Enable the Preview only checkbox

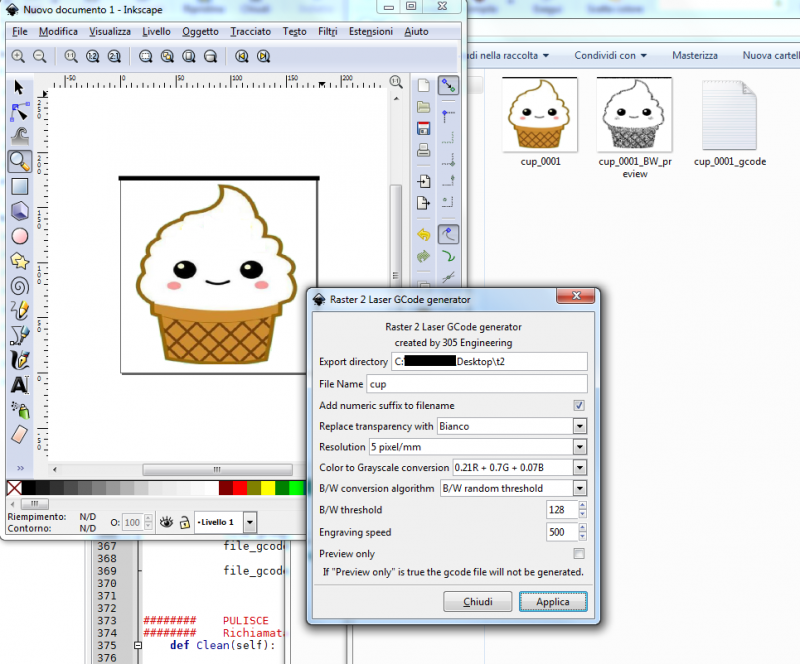tap(579, 553)
